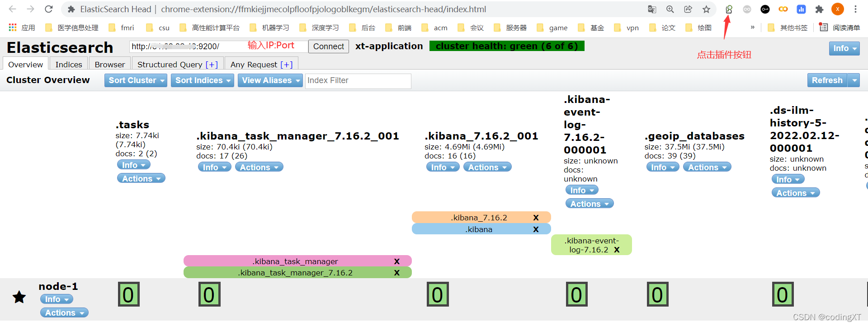Click the browser back arrow
This screenshot has width=868, height=326.
coord(12,9)
